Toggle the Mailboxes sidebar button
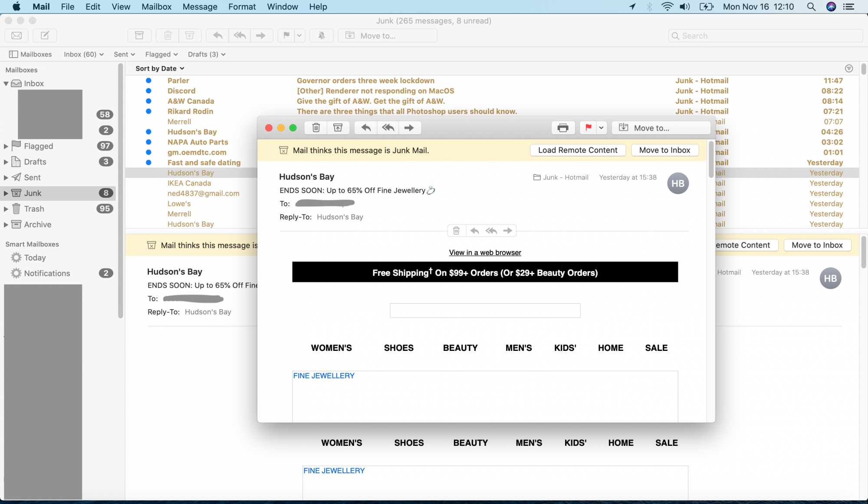The height and width of the screenshot is (504, 868). 30,54
